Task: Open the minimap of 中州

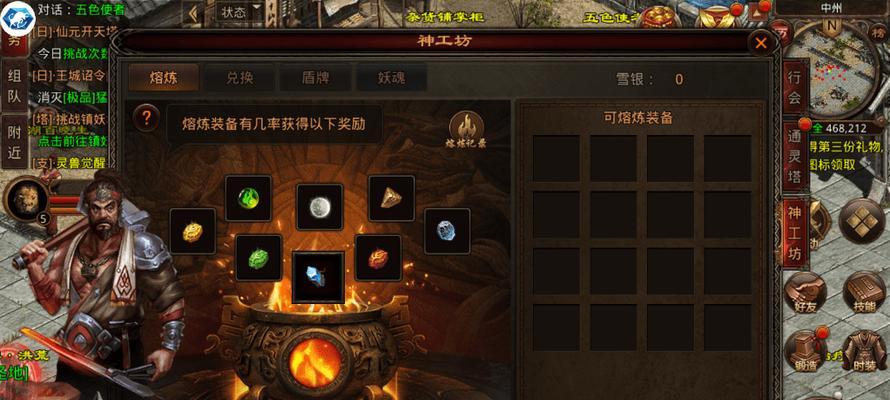Action: (830, 67)
